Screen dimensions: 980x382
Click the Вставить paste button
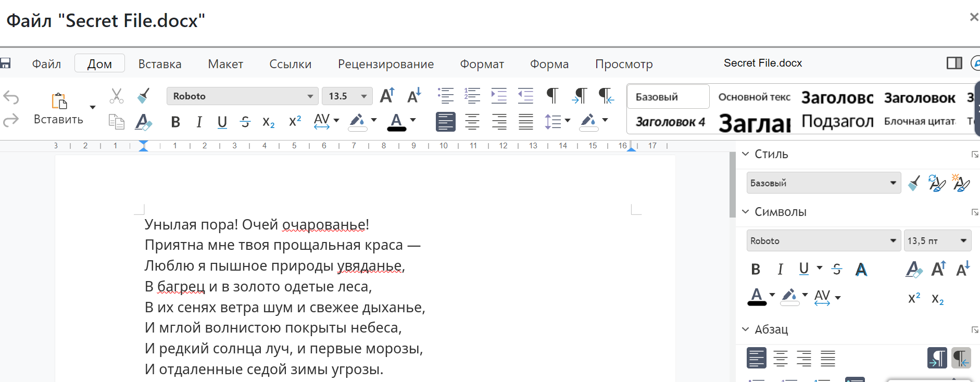[x=58, y=108]
